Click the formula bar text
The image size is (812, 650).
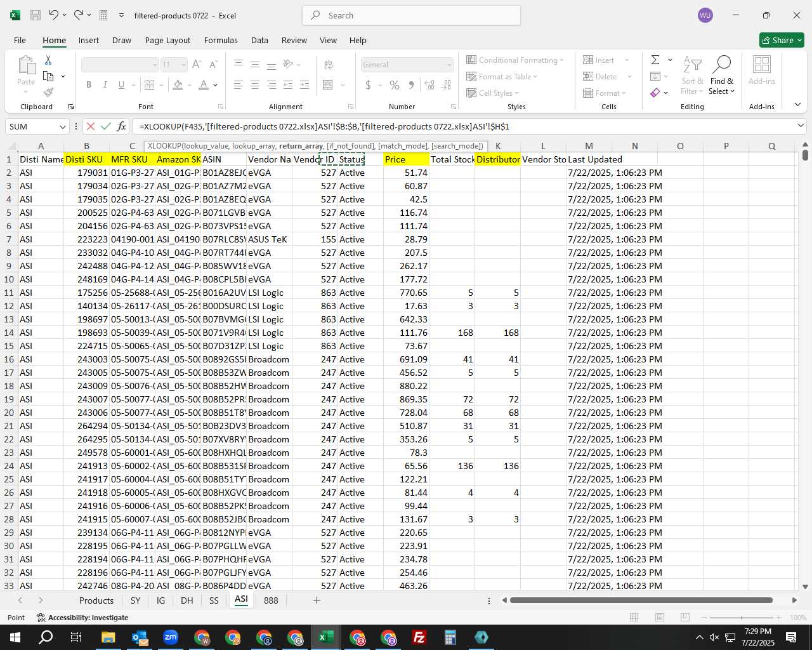point(324,126)
